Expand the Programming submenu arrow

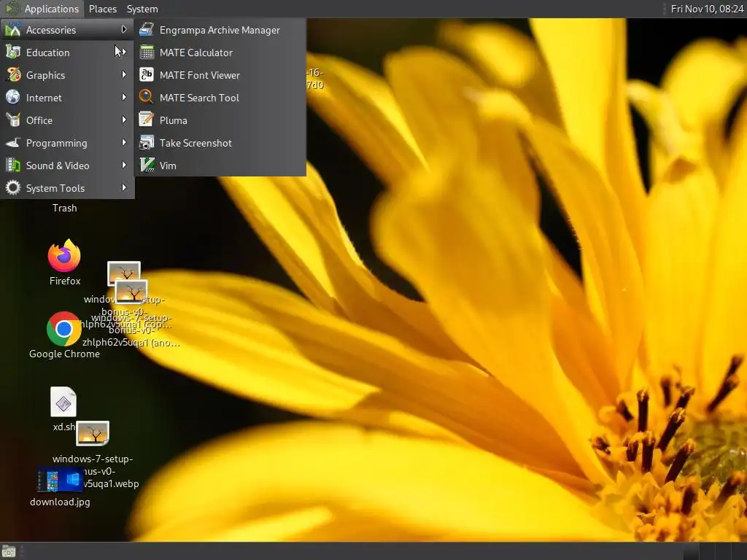click(x=124, y=142)
